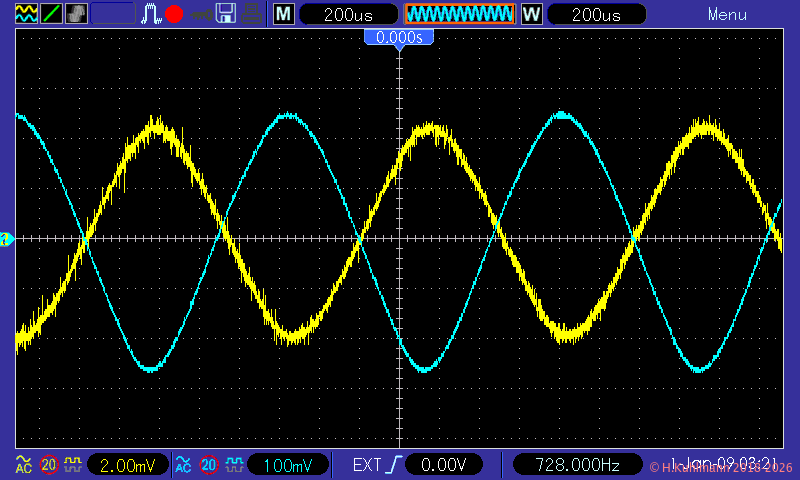Click the W window timebase indicator
This screenshot has width=800, height=480.
532,14
